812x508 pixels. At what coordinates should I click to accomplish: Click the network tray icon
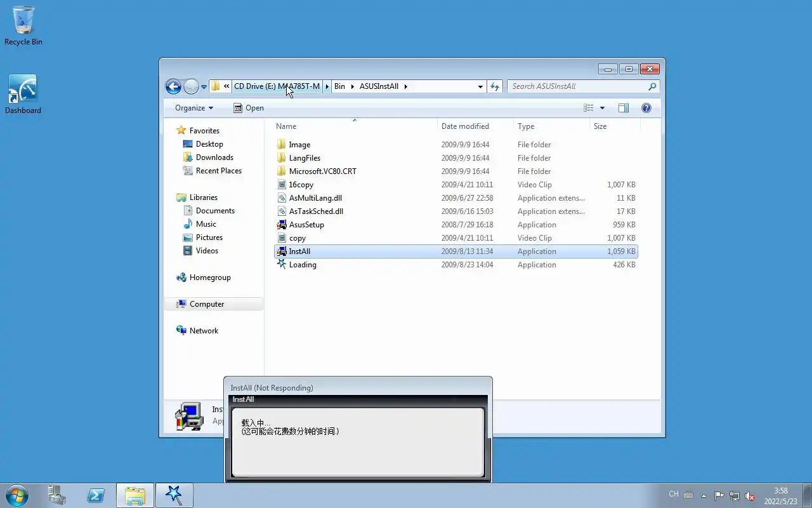click(735, 496)
